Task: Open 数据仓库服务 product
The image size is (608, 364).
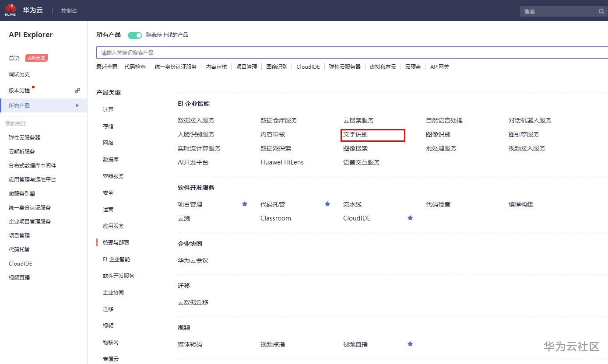Action: [x=279, y=120]
